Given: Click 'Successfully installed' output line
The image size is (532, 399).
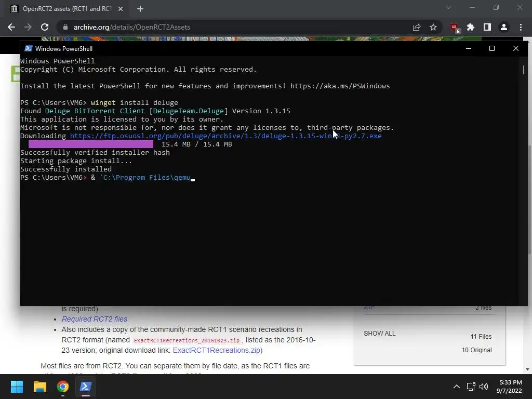Looking at the screenshot, I should [66, 169].
